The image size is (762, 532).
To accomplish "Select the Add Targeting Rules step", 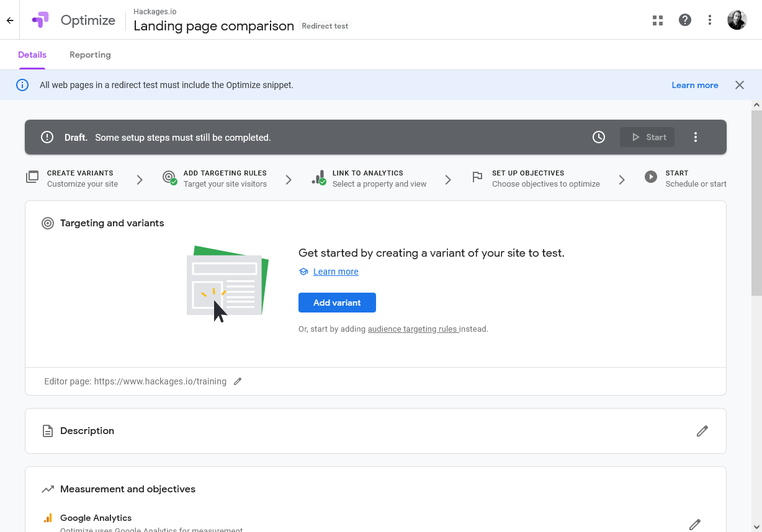I will click(x=215, y=179).
